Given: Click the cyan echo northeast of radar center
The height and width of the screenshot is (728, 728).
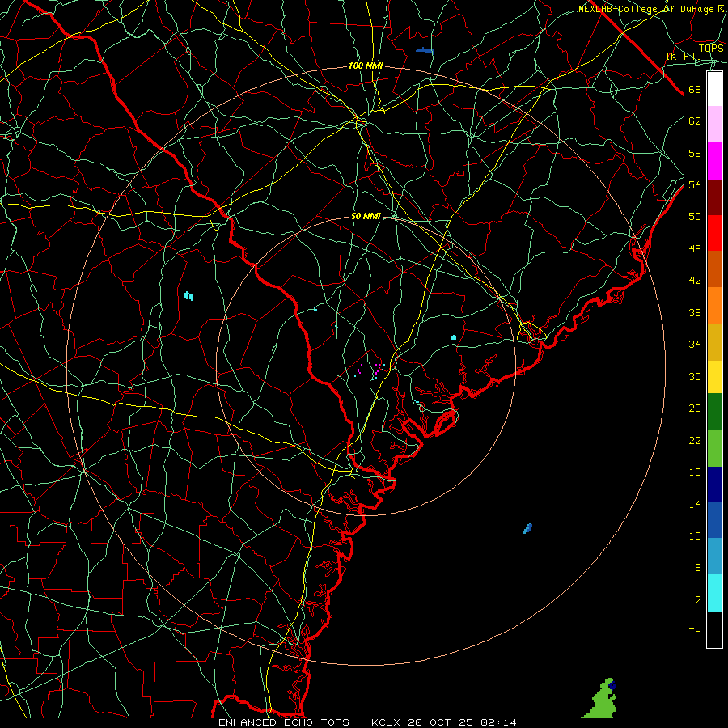Looking at the screenshot, I should click(x=454, y=337).
